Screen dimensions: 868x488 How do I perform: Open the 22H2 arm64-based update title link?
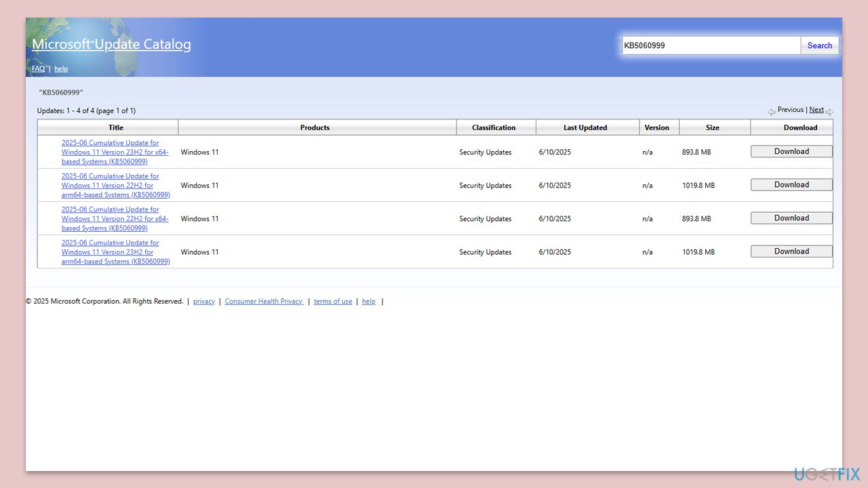point(115,185)
